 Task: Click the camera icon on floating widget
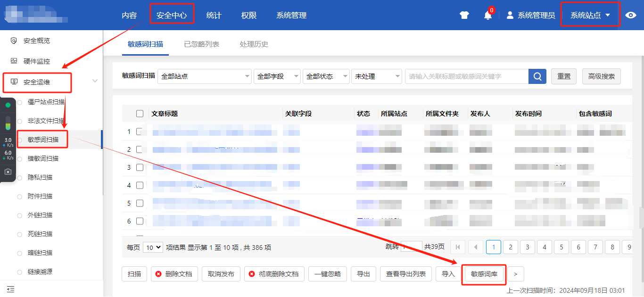(8, 172)
